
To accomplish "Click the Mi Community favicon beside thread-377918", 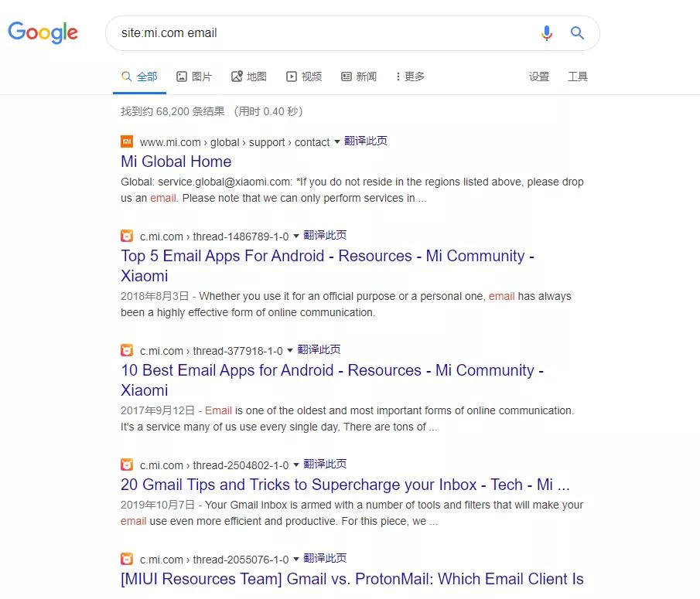I will click(127, 350).
